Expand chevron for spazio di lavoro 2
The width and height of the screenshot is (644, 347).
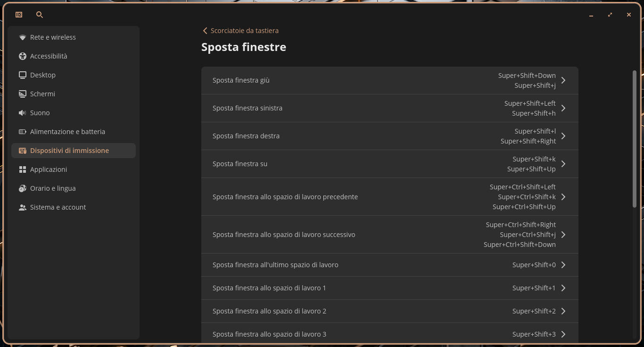563,311
